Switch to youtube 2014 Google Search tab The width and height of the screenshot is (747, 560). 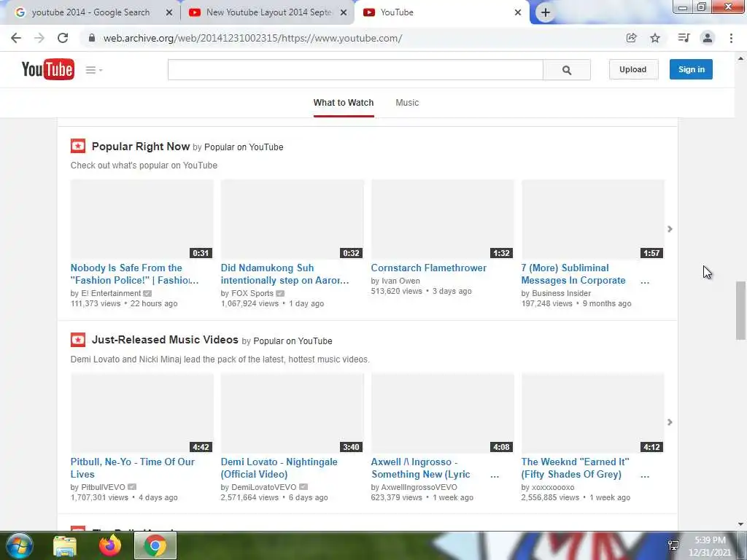[x=90, y=12]
